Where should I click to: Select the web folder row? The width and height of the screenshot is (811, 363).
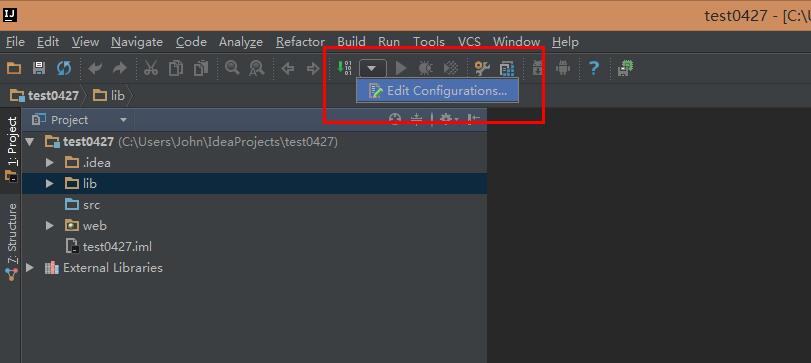[x=254, y=225]
